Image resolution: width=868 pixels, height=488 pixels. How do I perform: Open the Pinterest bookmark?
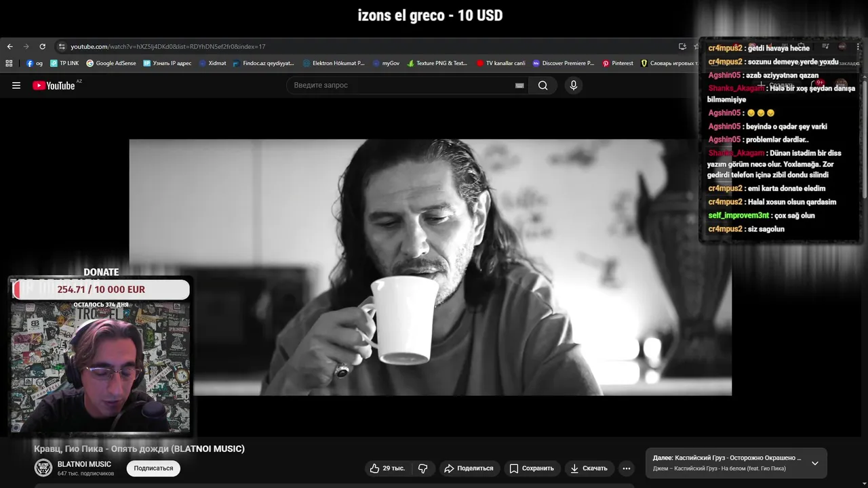coord(618,63)
